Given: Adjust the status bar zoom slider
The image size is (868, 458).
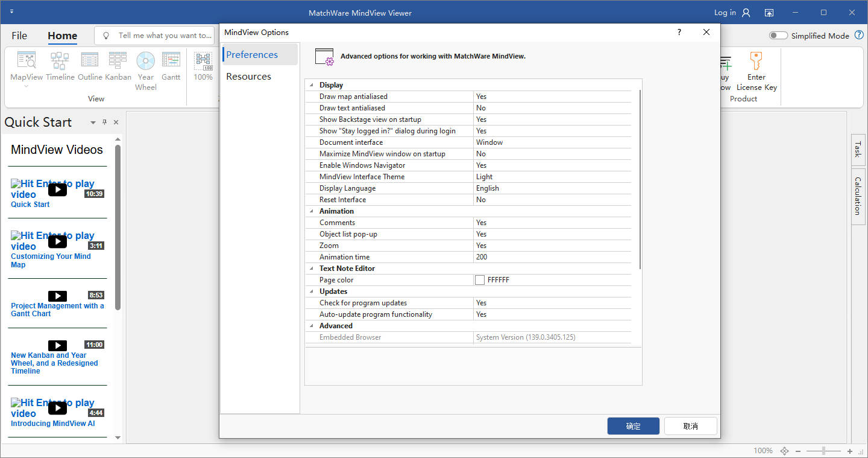Looking at the screenshot, I should (823, 451).
